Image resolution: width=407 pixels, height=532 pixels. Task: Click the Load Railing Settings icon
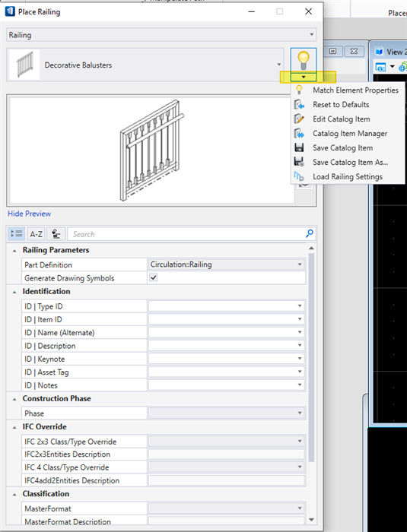tap(299, 176)
